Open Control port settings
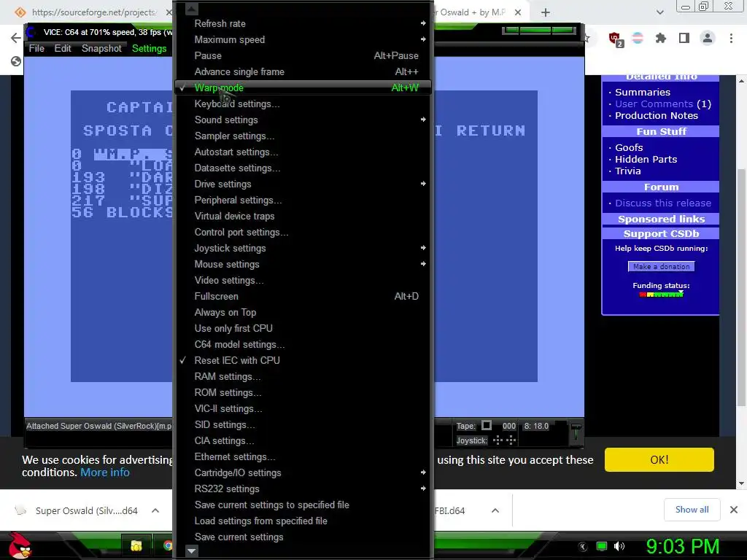The height and width of the screenshot is (560, 747). click(303, 233)
